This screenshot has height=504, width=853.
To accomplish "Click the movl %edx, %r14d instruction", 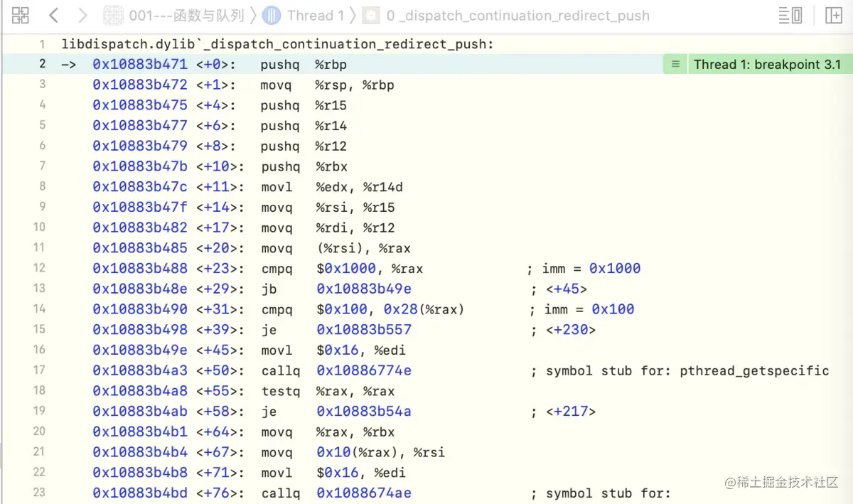I will click(x=331, y=187).
